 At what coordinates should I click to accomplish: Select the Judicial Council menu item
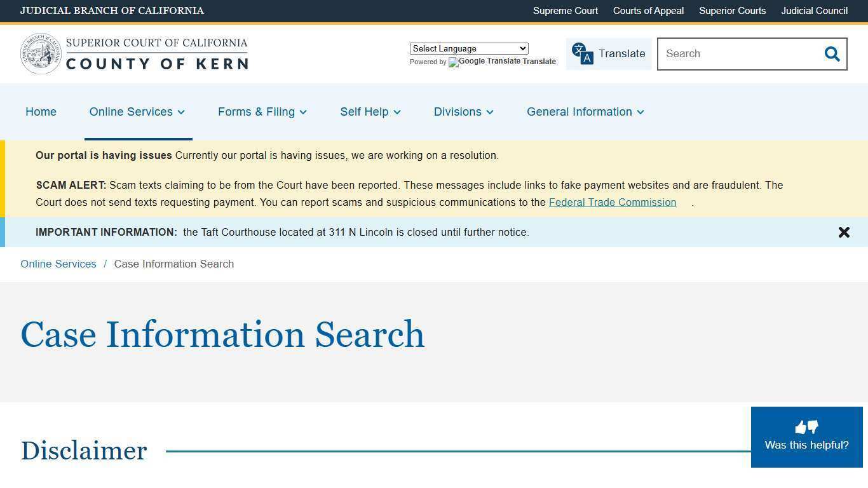click(x=814, y=11)
